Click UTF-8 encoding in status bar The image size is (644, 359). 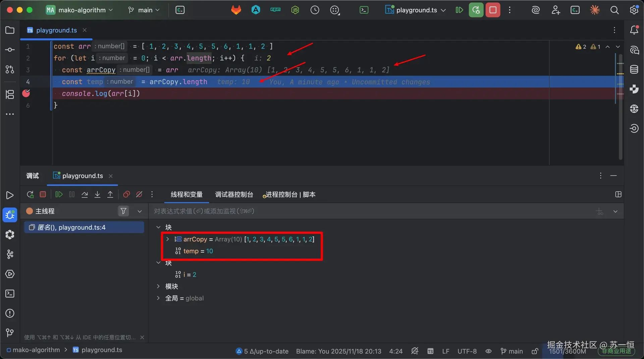click(x=467, y=351)
